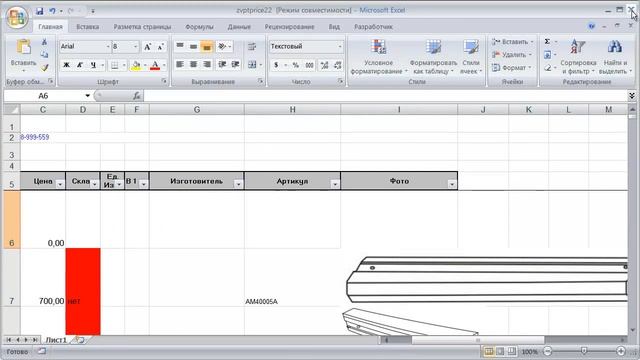This screenshot has width=640, height=360.
Task: Select sheet tab Лист1
Action: (x=56, y=340)
